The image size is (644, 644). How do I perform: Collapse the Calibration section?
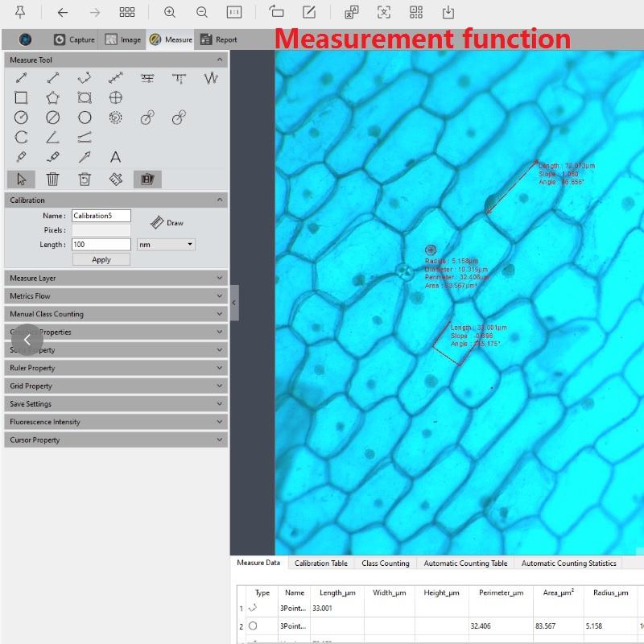click(220, 200)
